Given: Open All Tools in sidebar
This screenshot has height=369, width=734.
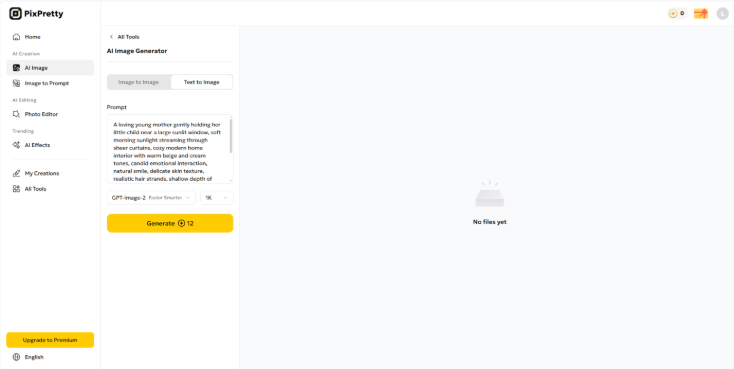Looking at the screenshot, I should 50,189.
